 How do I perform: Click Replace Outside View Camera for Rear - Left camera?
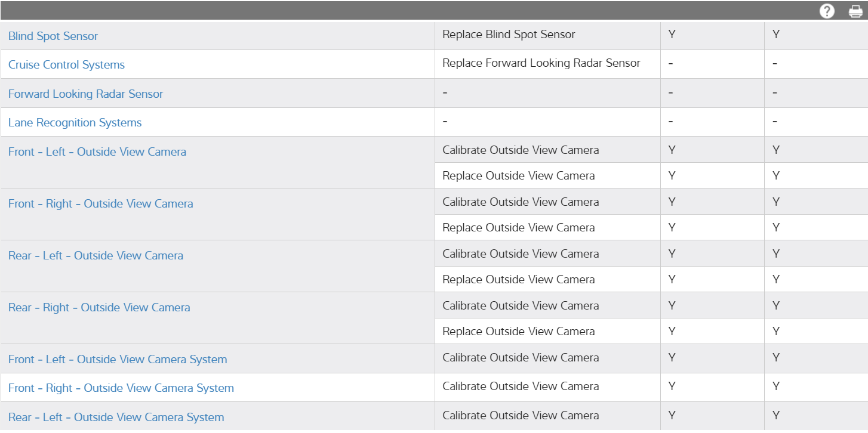[518, 279]
